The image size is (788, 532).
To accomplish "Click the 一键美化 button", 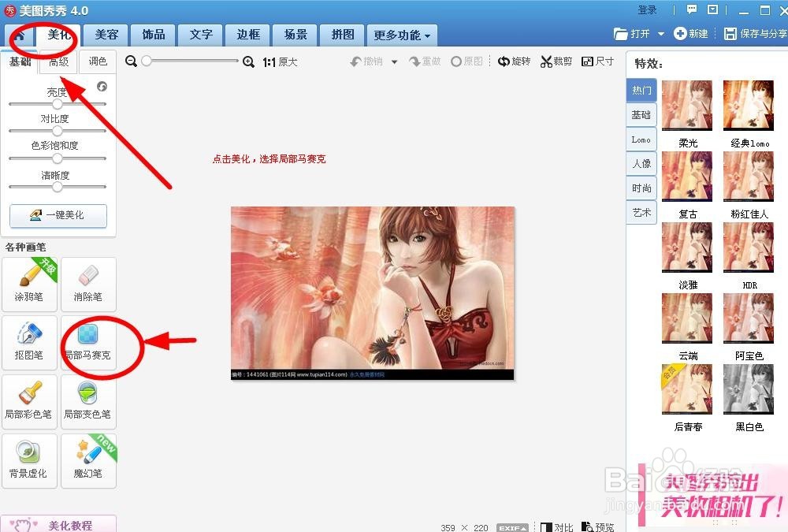I will point(58,215).
